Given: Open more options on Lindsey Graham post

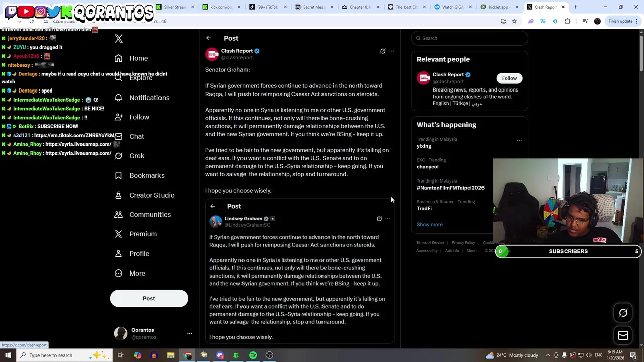Looking at the screenshot, I should click(388, 219).
